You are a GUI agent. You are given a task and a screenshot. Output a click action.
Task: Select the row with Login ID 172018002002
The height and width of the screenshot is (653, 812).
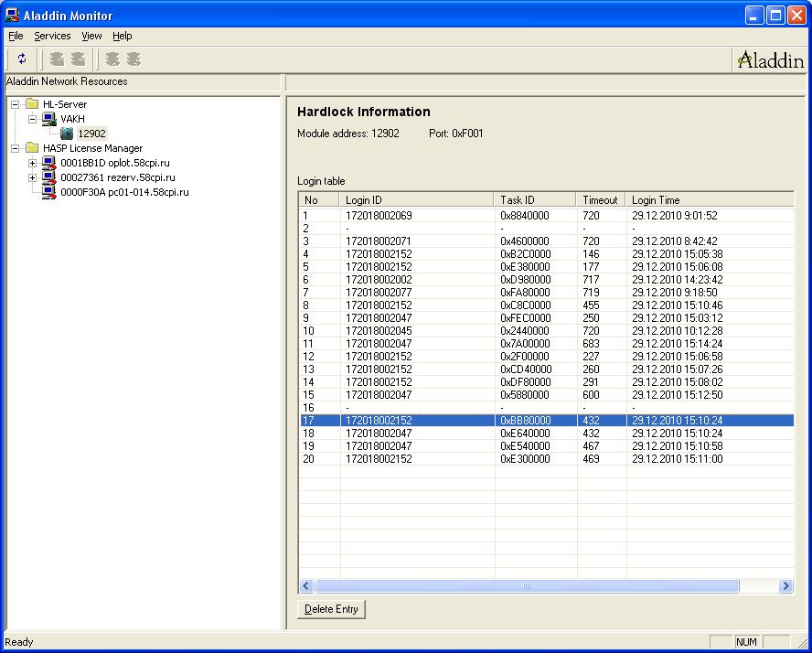547,280
